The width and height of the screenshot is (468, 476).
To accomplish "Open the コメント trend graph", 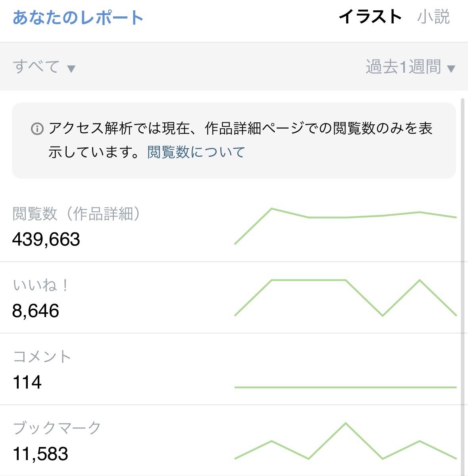I will 345,386.
